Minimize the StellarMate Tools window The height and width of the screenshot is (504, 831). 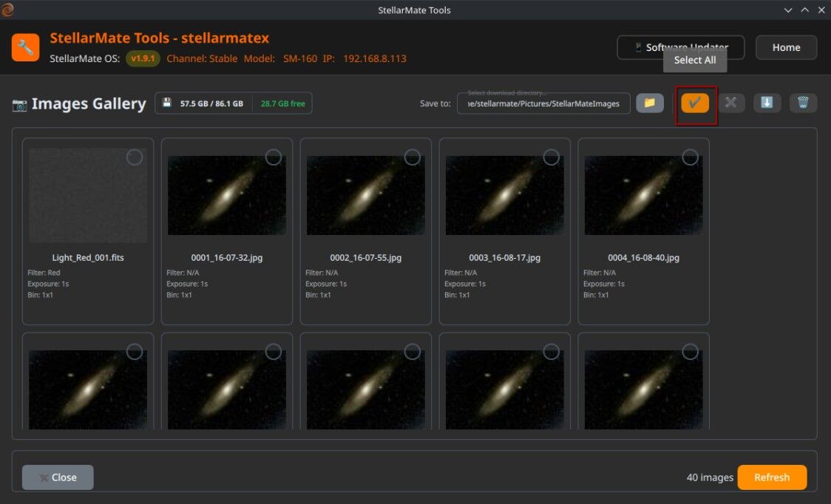[788, 10]
